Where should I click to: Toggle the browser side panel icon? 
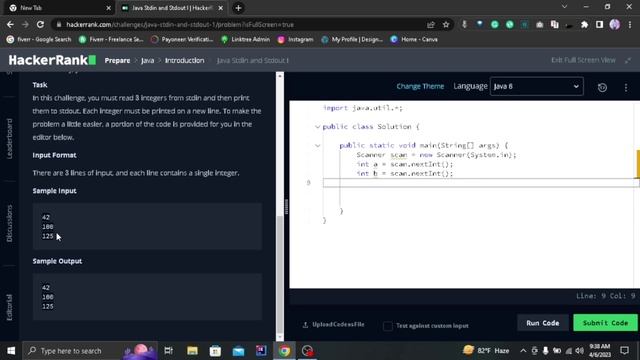(599, 24)
